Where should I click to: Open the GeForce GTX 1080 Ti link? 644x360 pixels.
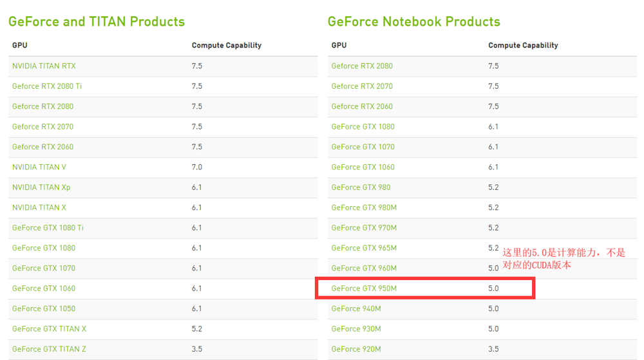[48, 228]
